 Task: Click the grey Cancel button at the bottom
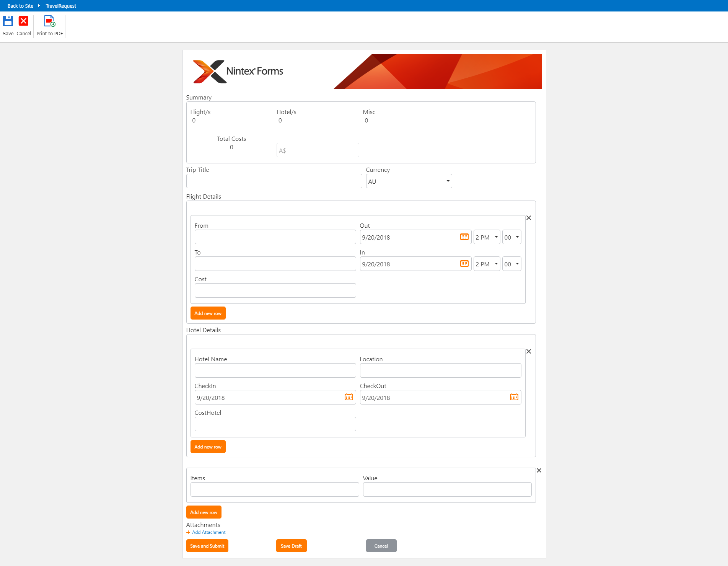click(381, 546)
